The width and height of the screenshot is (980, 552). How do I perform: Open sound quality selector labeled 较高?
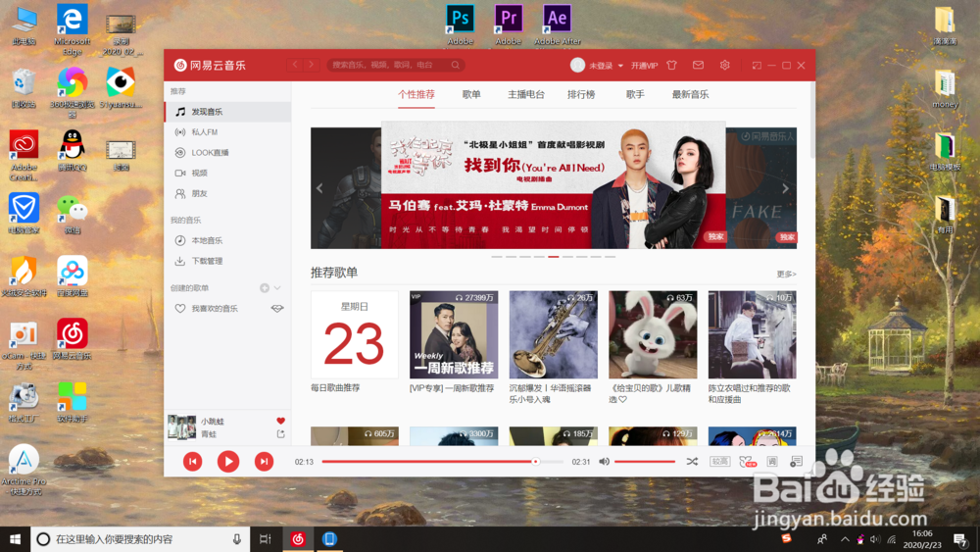point(720,462)
